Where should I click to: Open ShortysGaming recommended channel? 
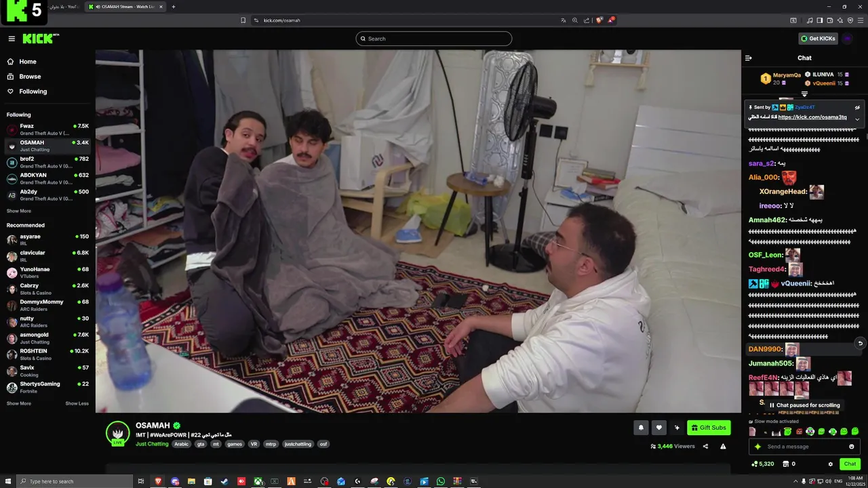click(x=47, y=387)
